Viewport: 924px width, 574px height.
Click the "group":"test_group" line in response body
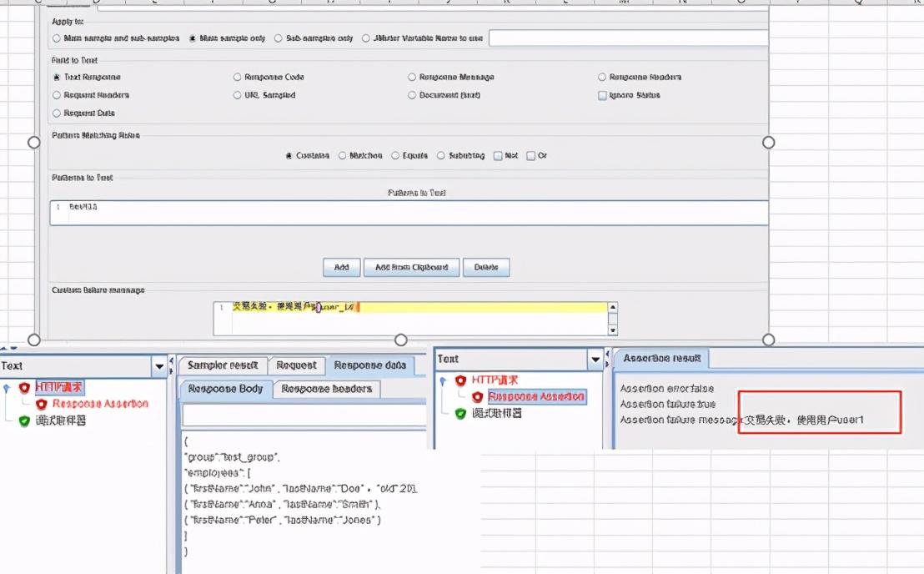pyautogui.click(x=232, y=457)
